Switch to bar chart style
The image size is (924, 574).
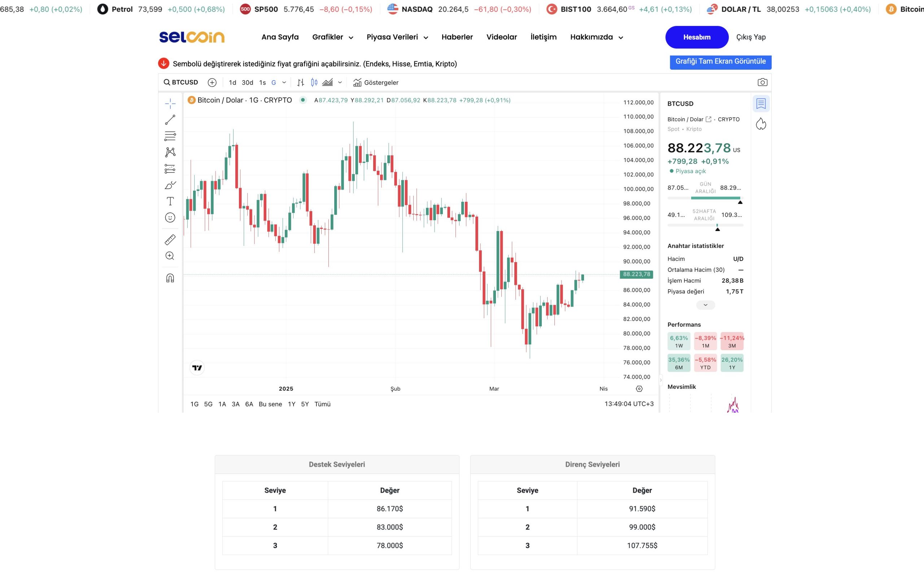coord(301,82)
